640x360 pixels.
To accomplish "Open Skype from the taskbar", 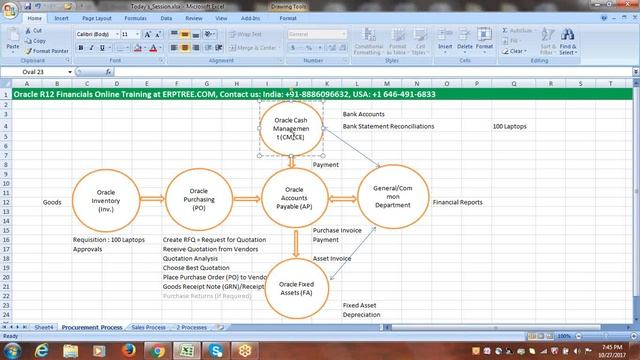I will coord(215,351).
